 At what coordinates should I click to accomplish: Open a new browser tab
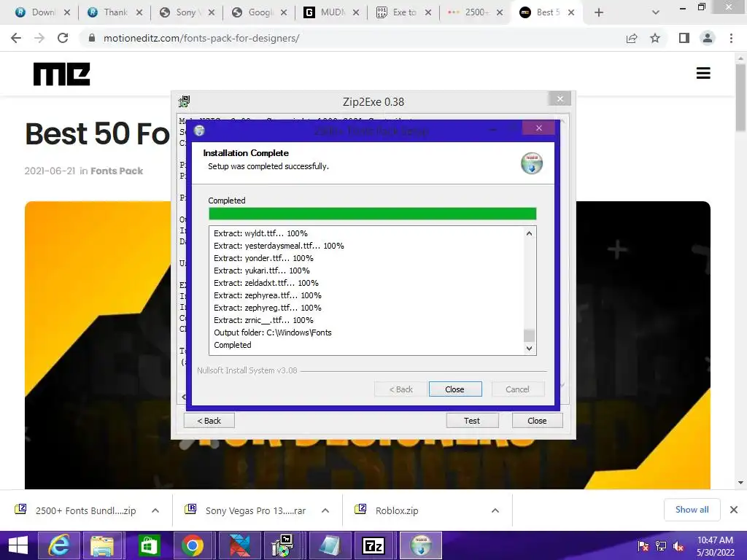(x=599, y=12)
